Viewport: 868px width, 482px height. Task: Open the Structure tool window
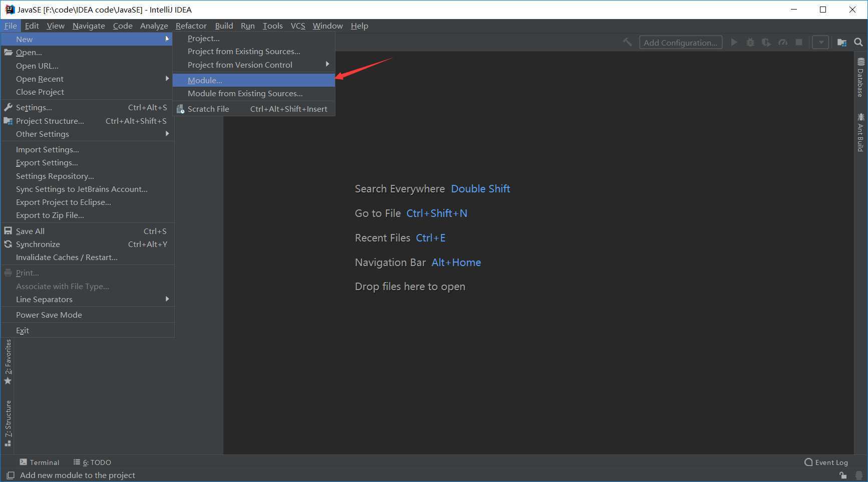click(x=8, y=423)
